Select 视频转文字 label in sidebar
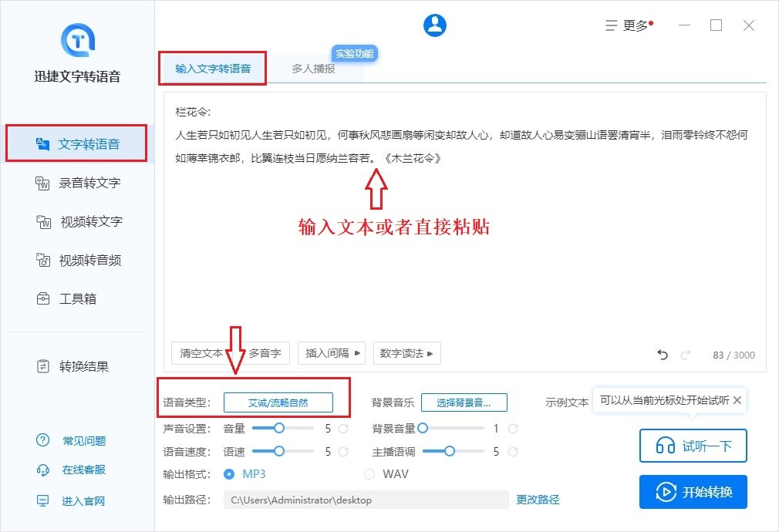779x532 pixels. (92, 221)
